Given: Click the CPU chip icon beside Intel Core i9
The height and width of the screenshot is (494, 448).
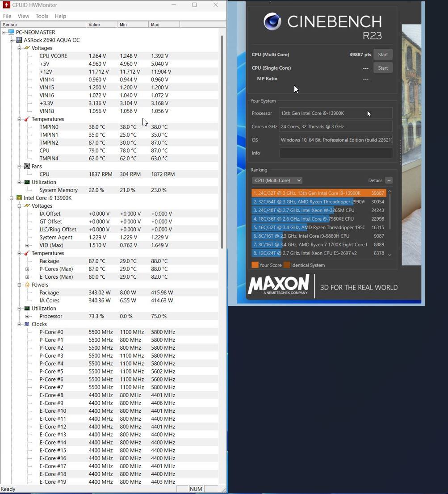Looking at the screenshot, I should point(19,198).
